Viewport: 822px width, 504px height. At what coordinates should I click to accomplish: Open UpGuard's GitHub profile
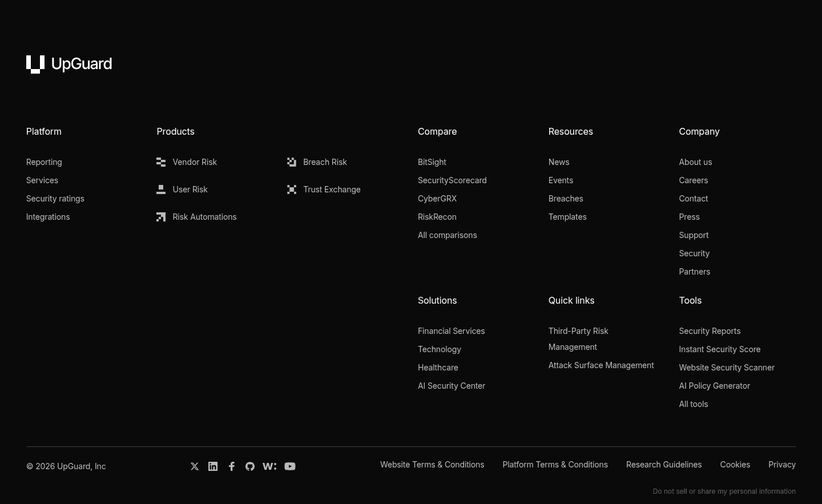tap(250, 466)
